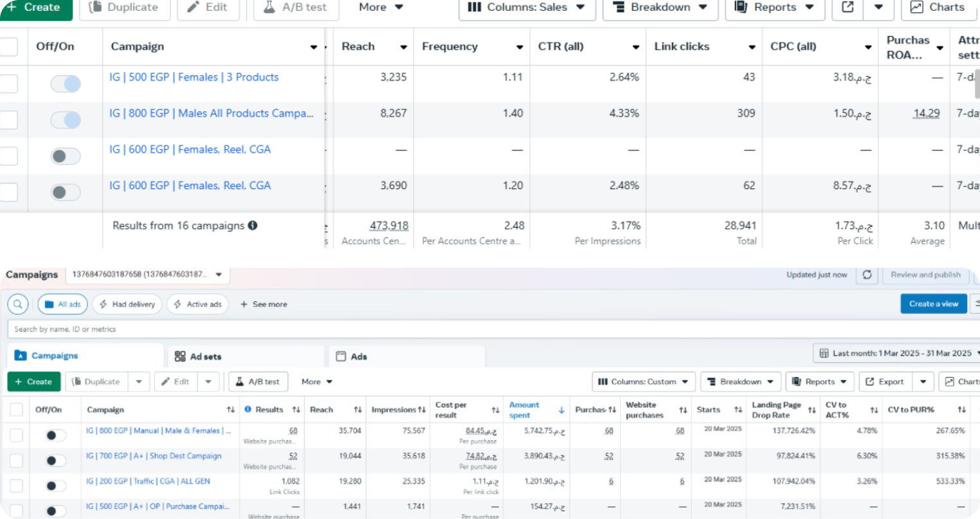Toggle off the IG 800 EGP Males campaign
Screen dimensions: 980x519
coord(66,120)
